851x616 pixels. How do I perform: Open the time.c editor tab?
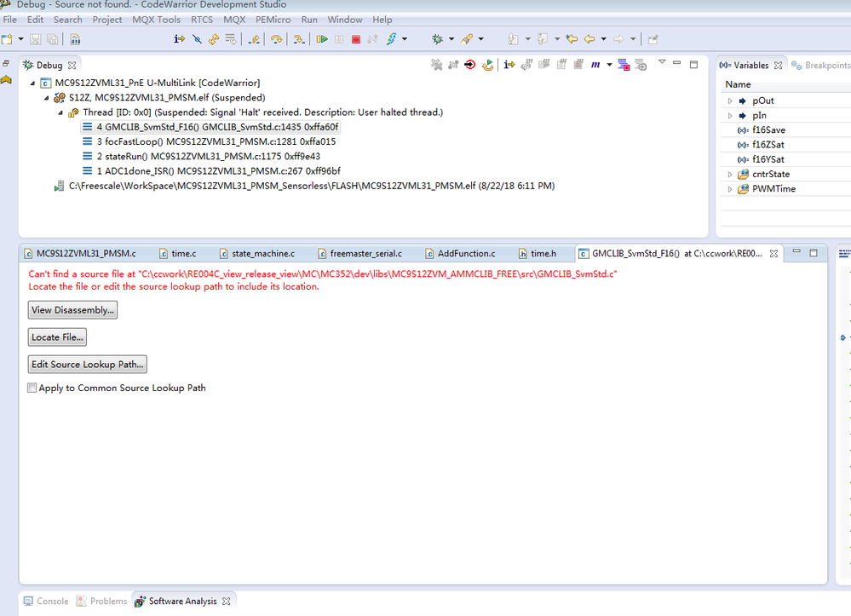177,253
